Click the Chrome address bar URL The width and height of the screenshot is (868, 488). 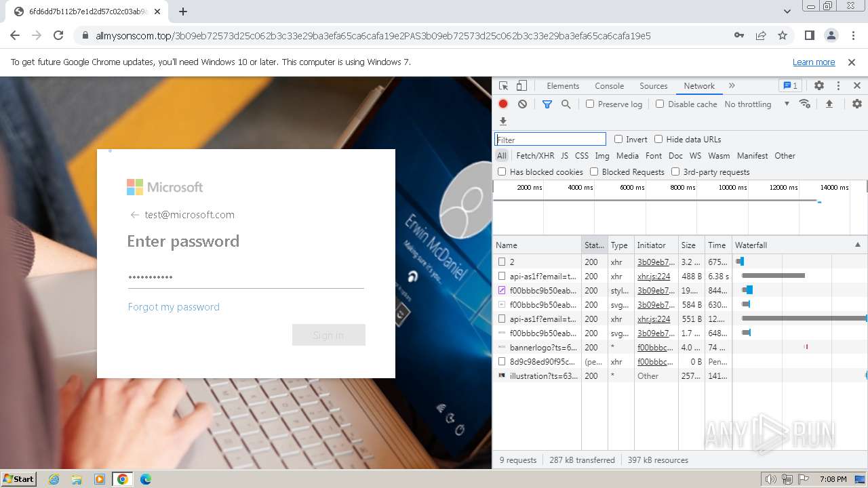374,36
